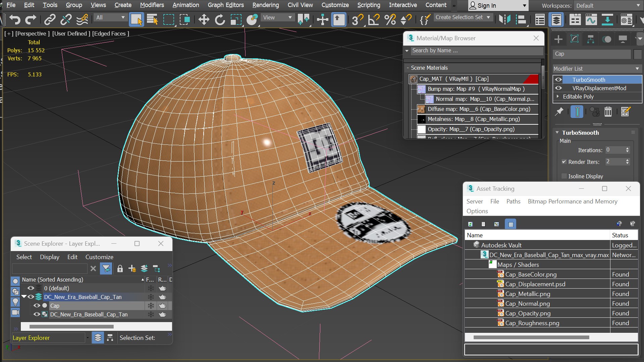Toggle Percent Snap icon
The width and height of the screenshot is (644, 362).
pos(390,19)
